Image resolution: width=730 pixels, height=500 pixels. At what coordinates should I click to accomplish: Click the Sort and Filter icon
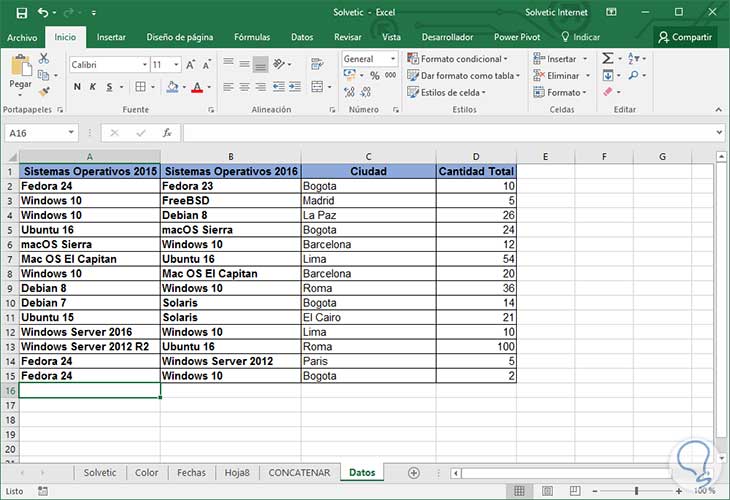tap(634, 58)
